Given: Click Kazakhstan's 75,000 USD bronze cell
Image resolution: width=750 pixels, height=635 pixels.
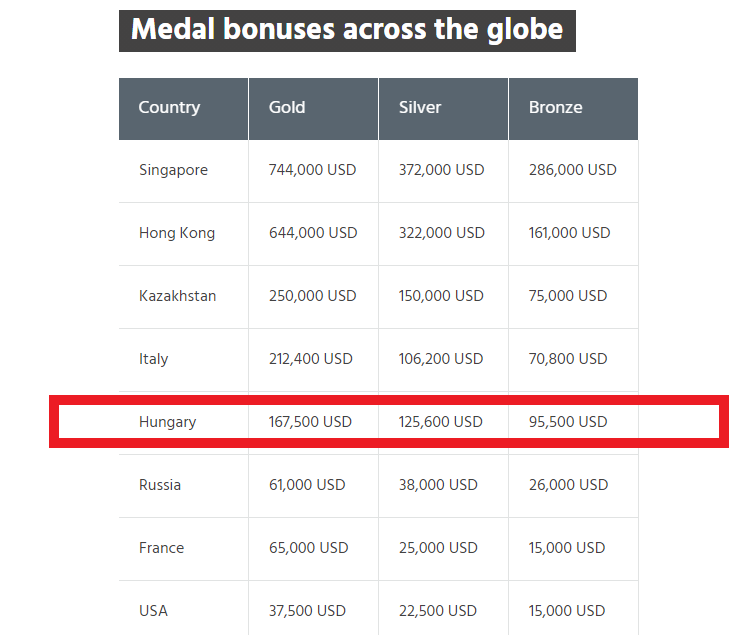Looking at the screenshot, I should pos(574,297).
